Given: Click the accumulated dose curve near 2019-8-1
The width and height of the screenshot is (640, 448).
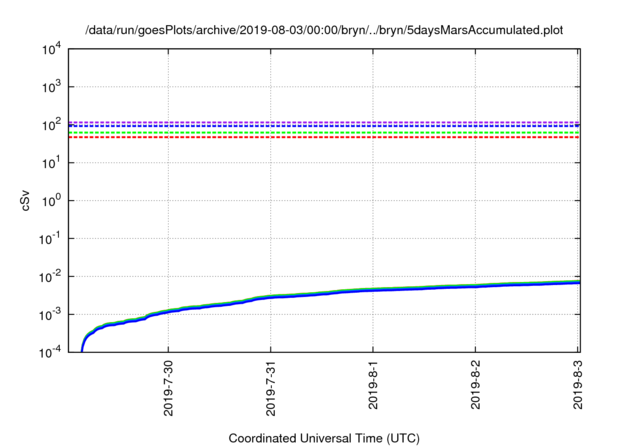Looking at the screenshot, I should tap(373, 290).
